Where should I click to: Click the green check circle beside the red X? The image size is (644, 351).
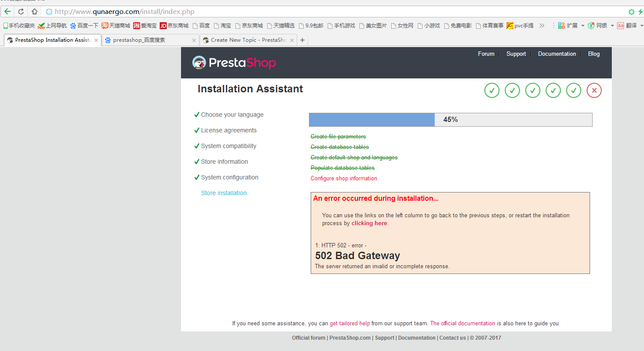574,91
